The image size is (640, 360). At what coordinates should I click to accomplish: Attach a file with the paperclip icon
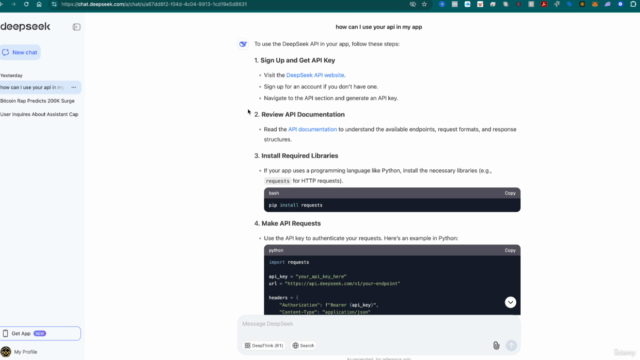(496, 346)
